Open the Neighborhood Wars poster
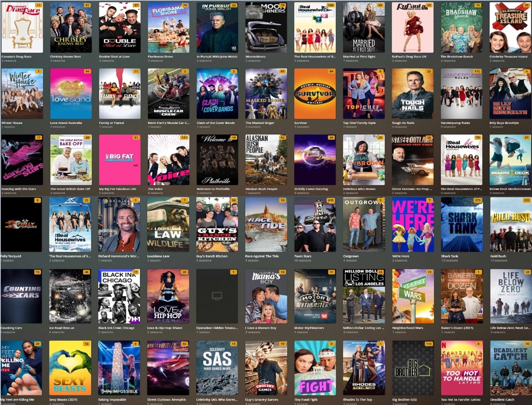This screenshot has height=405, width=532. click(x=413, y=296)
